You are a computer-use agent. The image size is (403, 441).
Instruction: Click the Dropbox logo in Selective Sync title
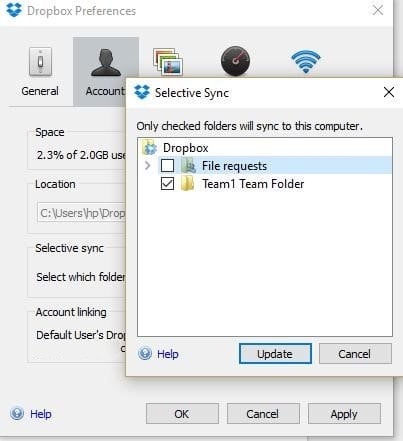(142, 92)
